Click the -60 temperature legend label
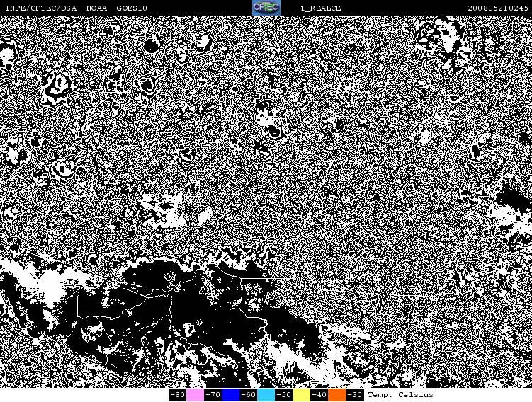 (x=248, y=395)
